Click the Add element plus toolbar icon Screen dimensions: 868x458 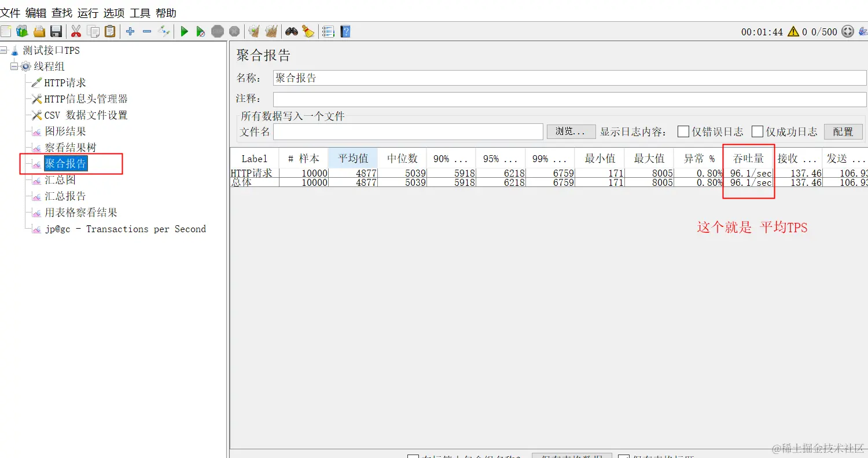130,31
